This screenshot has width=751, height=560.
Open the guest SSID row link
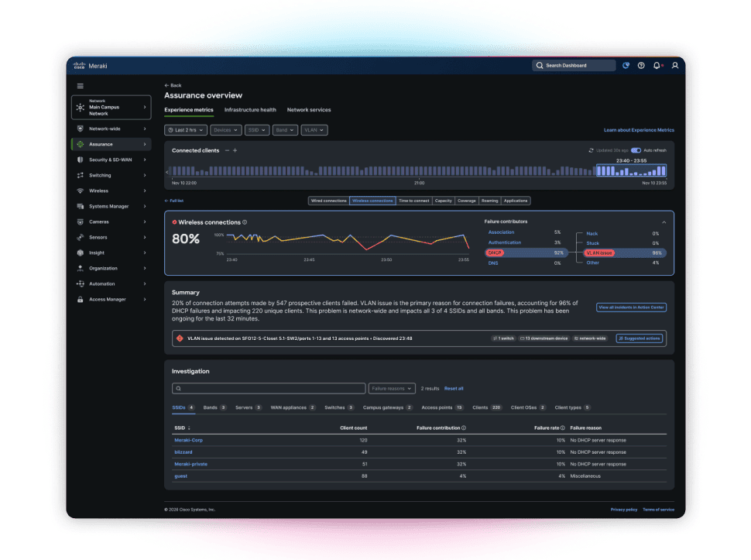pyautogui.click(x=180, y=476)
